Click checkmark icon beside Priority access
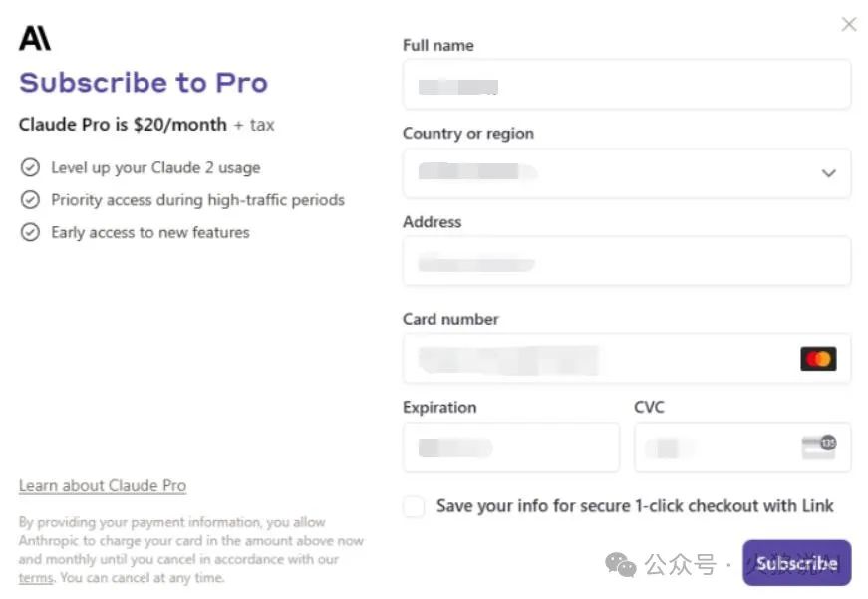 point(30,200)
